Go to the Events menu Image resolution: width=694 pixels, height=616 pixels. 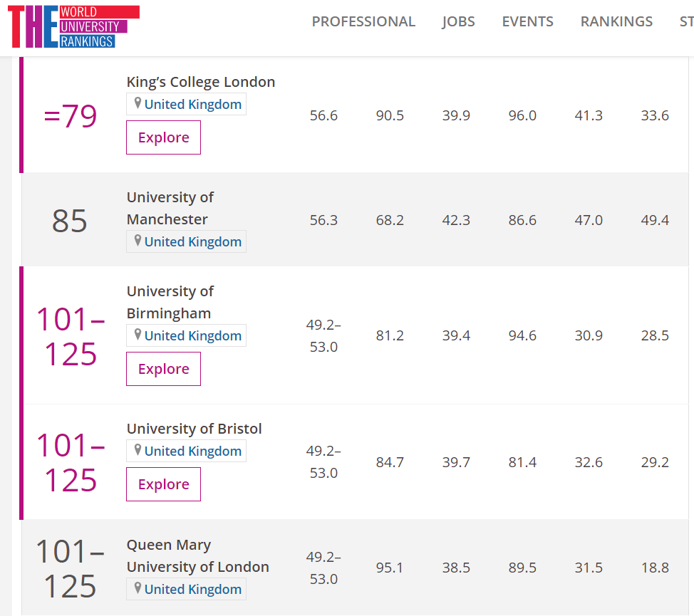coord(527,21)
